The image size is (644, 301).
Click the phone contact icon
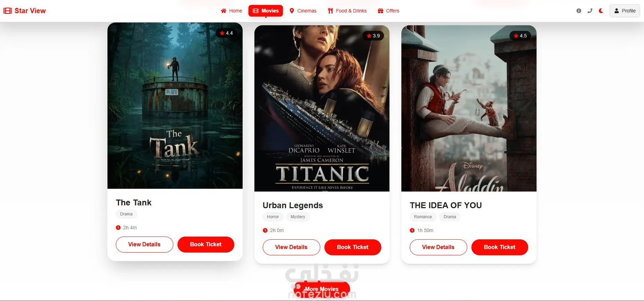coord(590,11)
